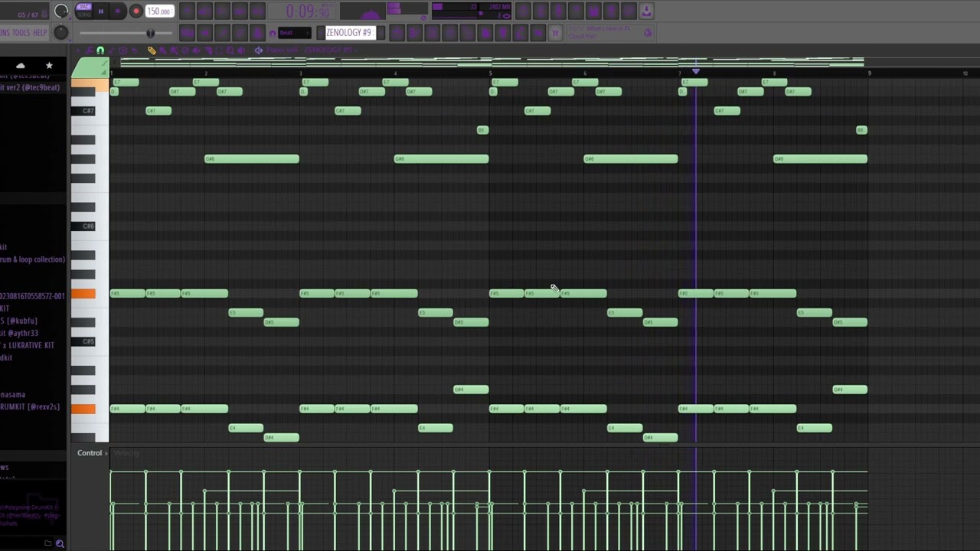Click the headphone icon beside Beat snap
The height and width of the screenshot is (551, 980).
(272, 34)
